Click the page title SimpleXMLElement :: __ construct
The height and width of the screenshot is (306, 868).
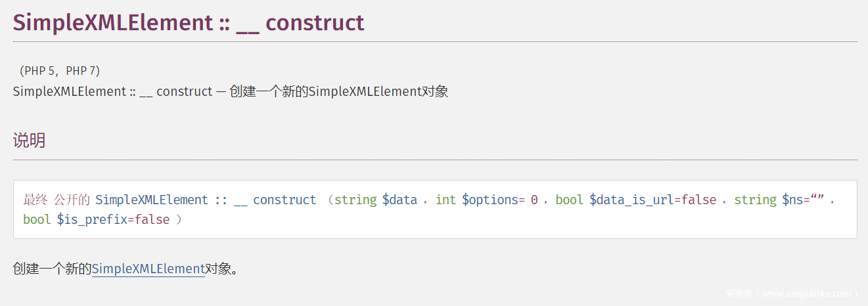tap(189, 22)
